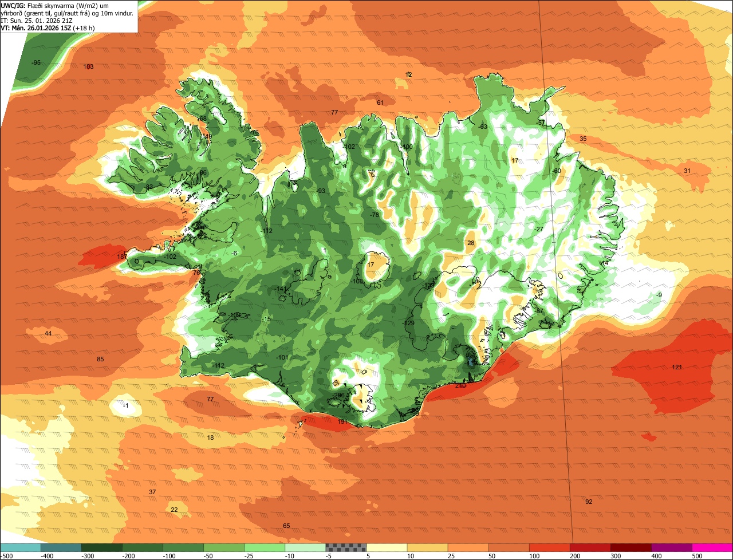Click the map value '31' in the east sea
This screenshot has width=733, height=560.
687,171
